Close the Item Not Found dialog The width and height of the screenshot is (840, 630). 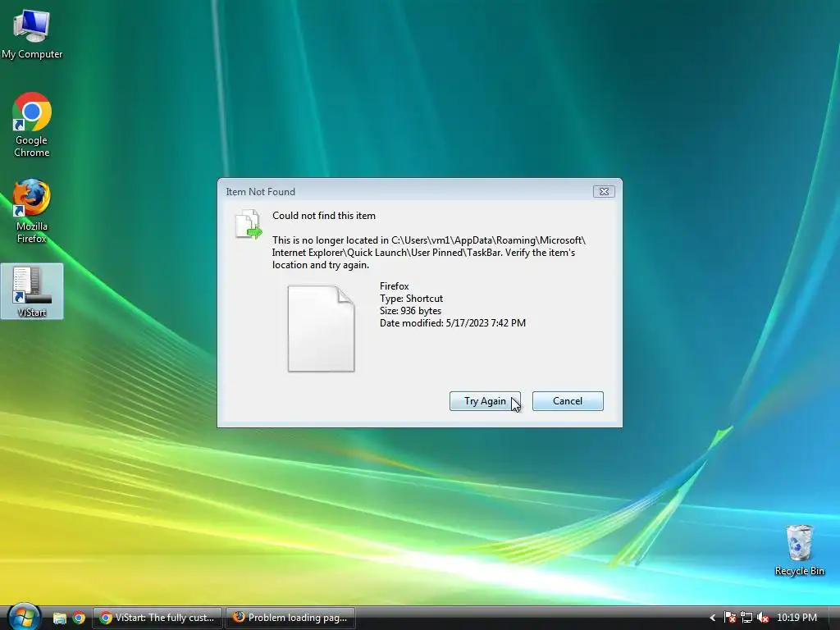click(x=604, y=192)
